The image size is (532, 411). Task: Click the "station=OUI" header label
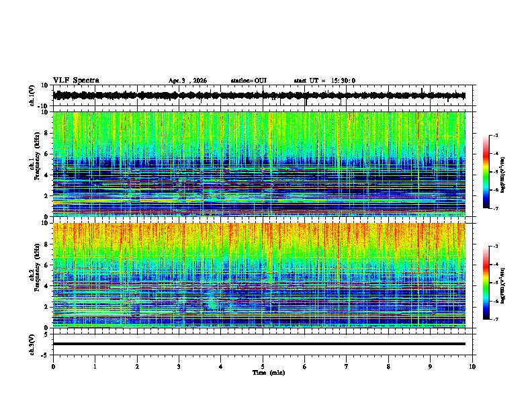[249, 81]
